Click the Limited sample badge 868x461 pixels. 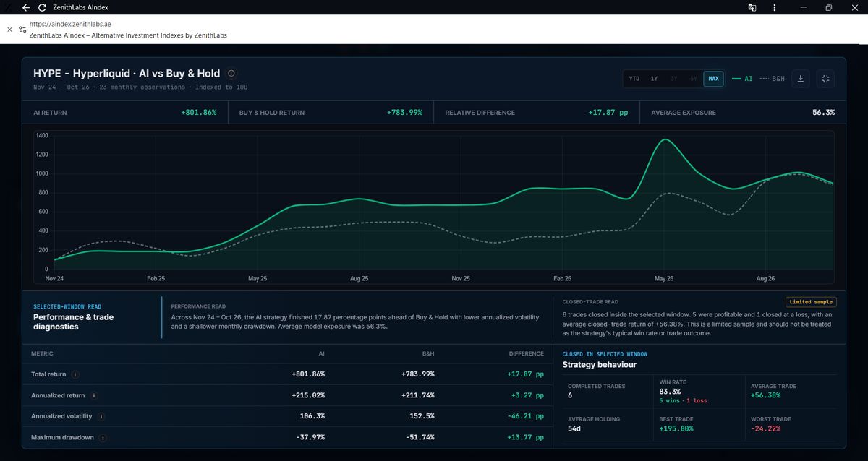tap(811, 302)
